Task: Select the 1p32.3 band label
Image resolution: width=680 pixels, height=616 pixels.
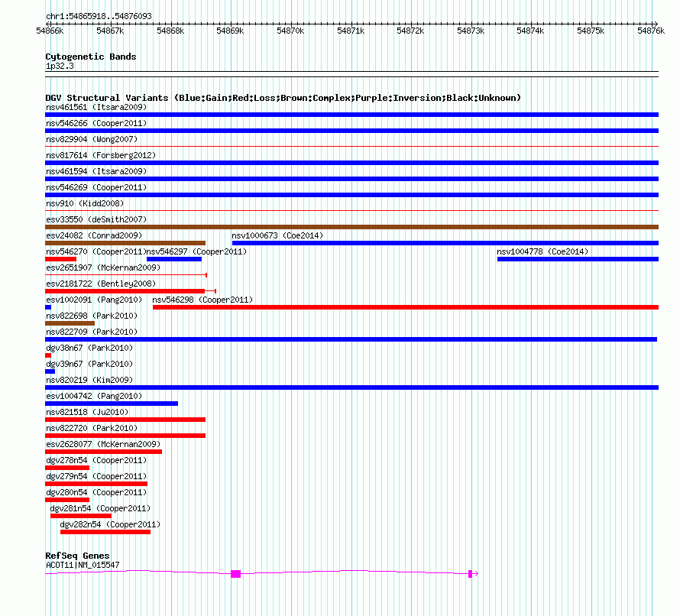Action: pyautogui.click(x=60, y=66)
